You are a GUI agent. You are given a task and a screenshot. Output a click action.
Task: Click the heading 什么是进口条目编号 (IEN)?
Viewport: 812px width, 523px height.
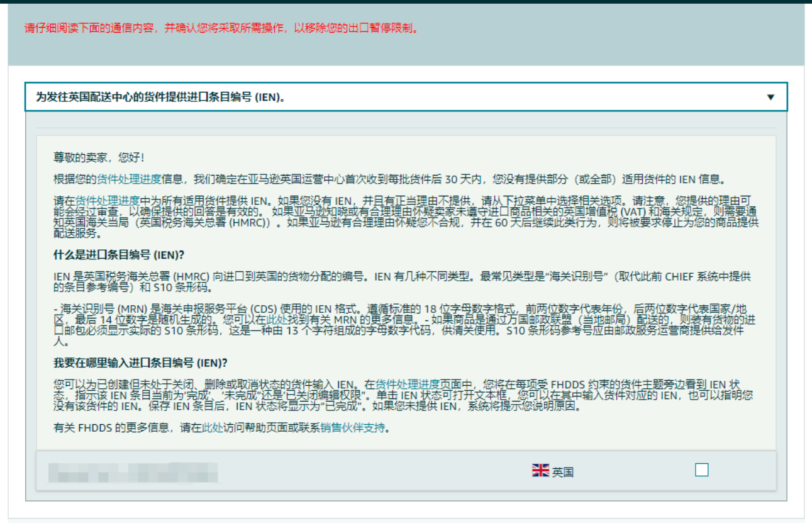(x=119, y=255)
